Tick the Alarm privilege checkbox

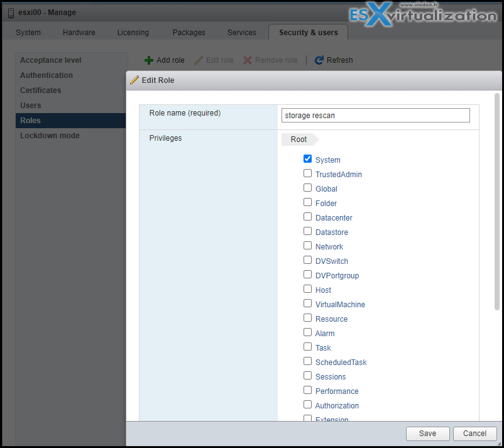307,332
